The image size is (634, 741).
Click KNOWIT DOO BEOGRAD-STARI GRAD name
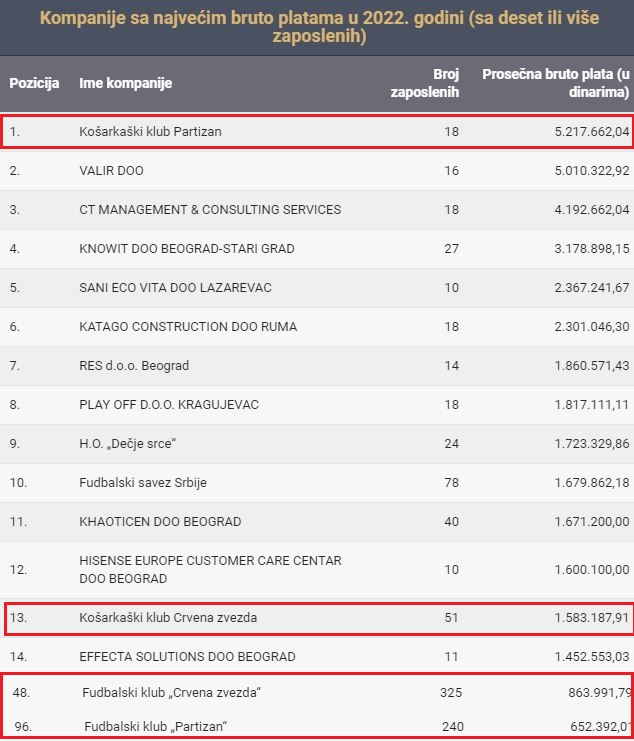pos(187,249)
